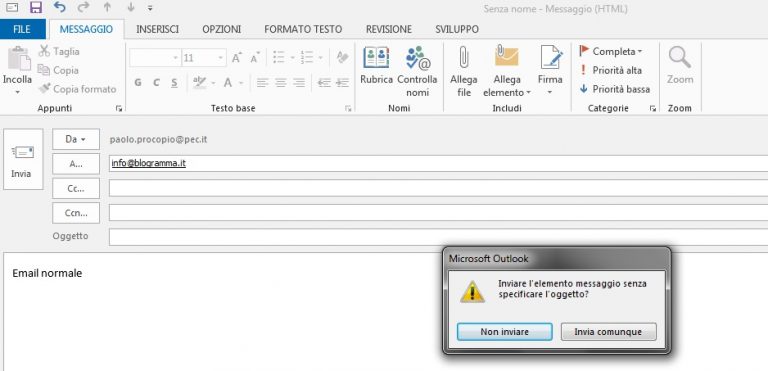
Task: Paste with the Incolla clipboard icon
Action: [18, 59]
